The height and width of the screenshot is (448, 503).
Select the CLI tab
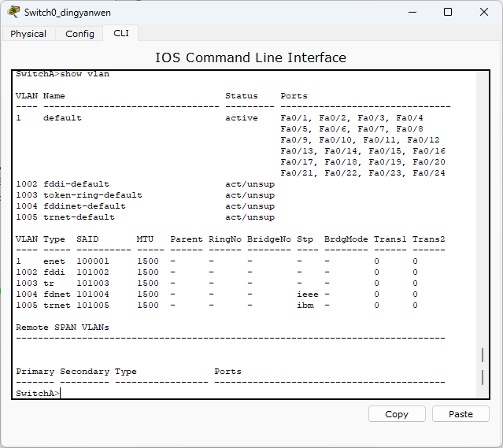(121, 33)
